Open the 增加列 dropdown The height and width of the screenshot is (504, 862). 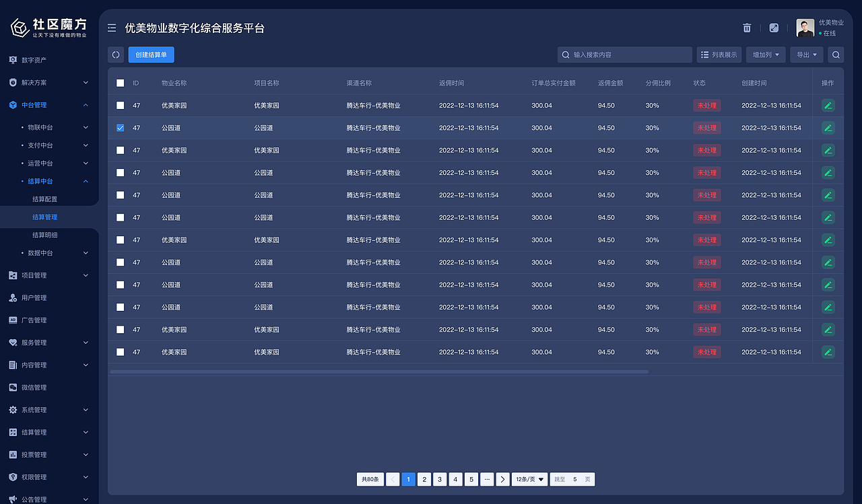click(766, 55)
